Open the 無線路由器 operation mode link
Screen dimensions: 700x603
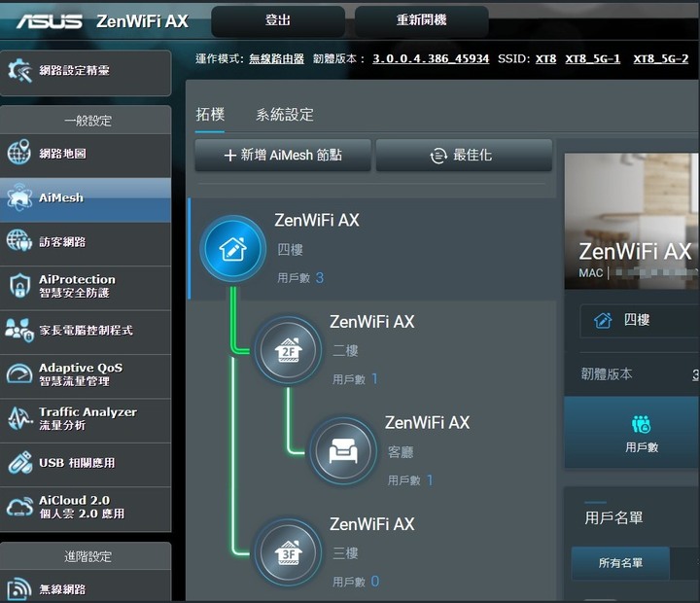[x=276, y=59]
